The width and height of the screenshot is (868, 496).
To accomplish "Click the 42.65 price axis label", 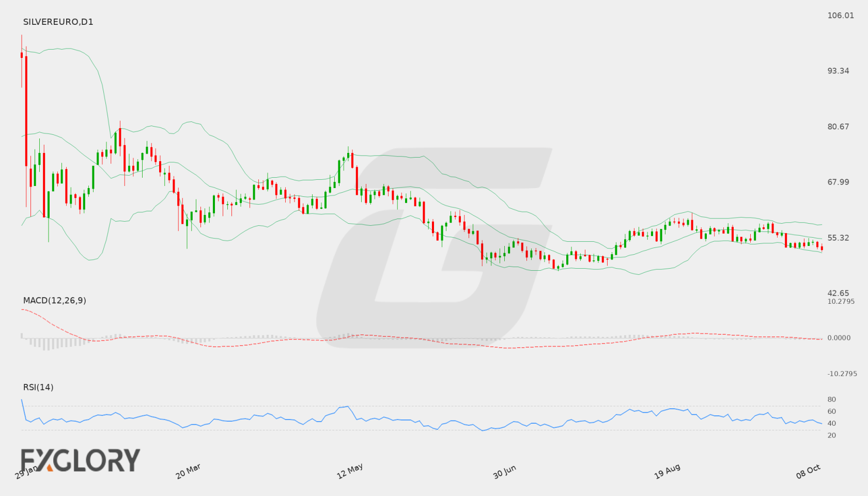I will pos(838,293).
